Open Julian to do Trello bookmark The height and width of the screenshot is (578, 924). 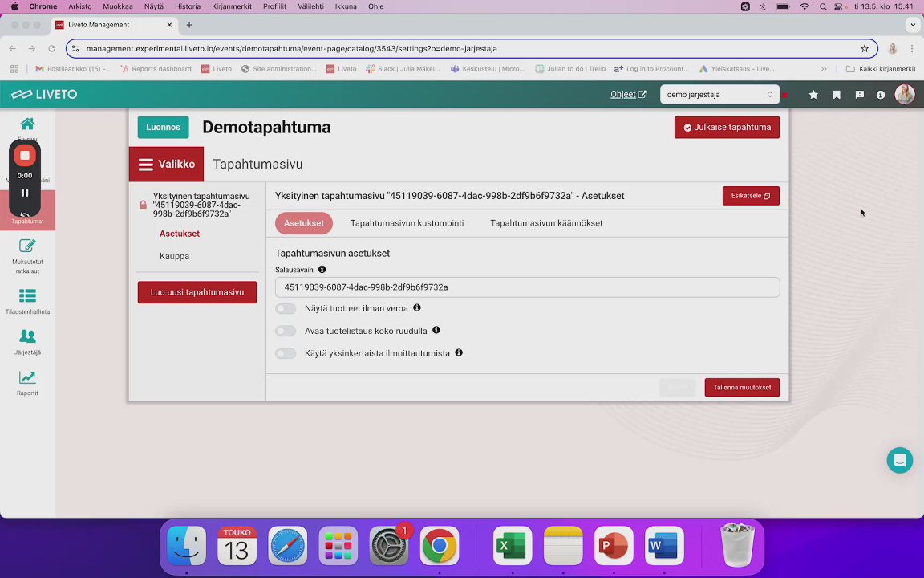pos(569,69)
